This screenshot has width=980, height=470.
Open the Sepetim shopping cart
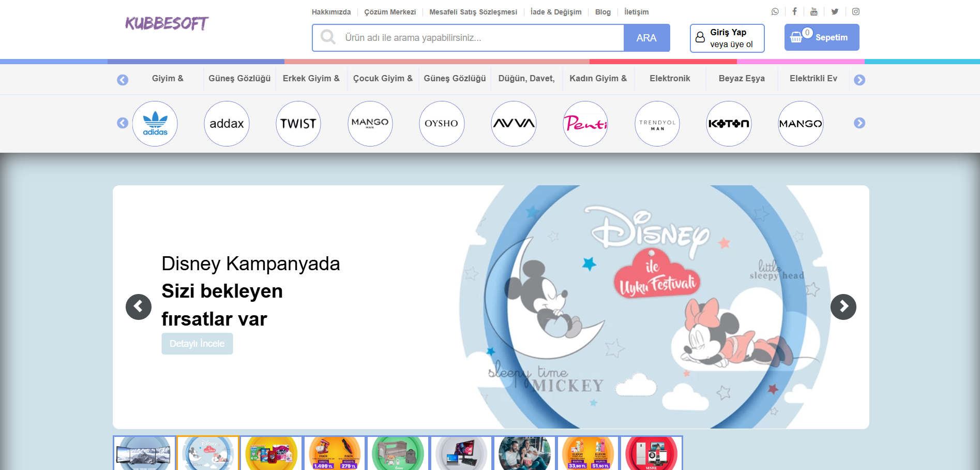click(x=821, y=37)
